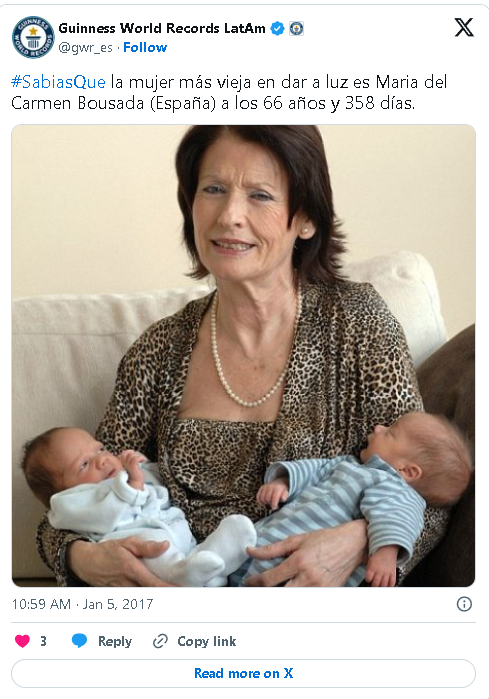489x699 pixels.
Task: Click the tweet text about Maria del Carmen Bousada
Action: tap(229, 93)
